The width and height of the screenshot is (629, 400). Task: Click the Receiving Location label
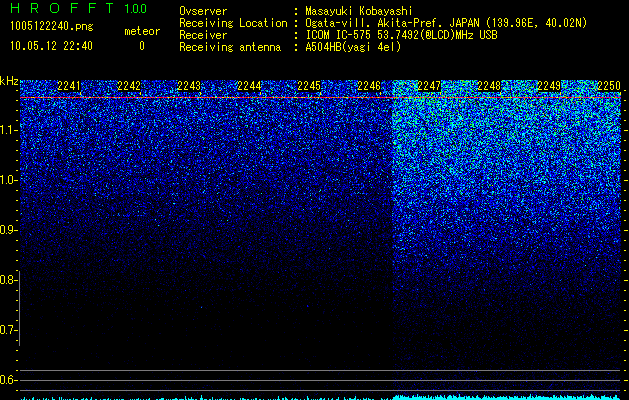(233, 23)
